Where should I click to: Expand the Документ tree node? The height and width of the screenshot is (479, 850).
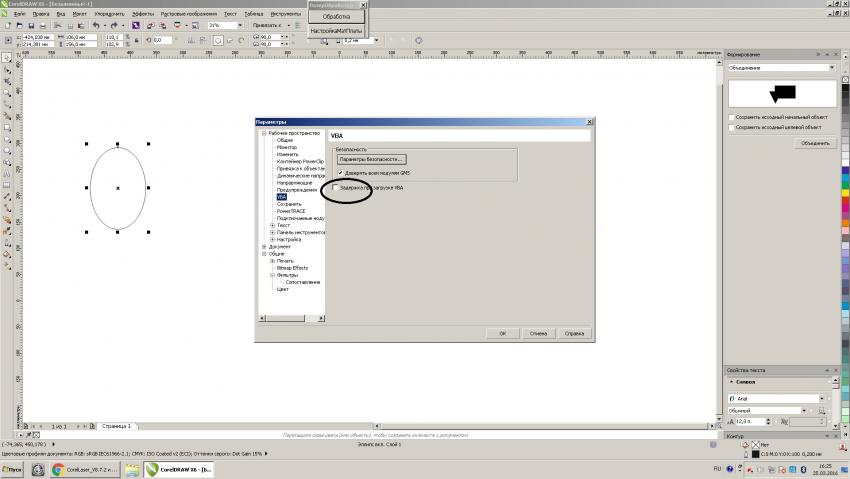[264, 247]
